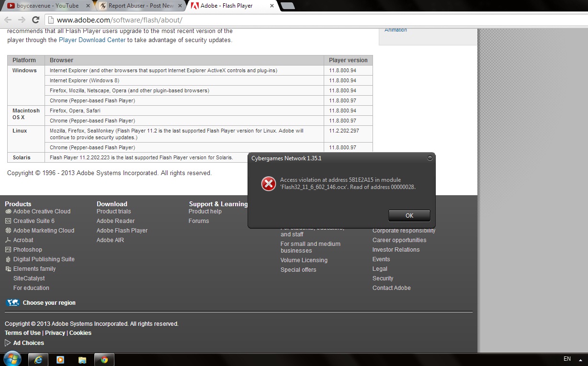Open Windows Media Player from the taskbar
This screenshot has width=588, height=366.
click(x=60, y=360)
